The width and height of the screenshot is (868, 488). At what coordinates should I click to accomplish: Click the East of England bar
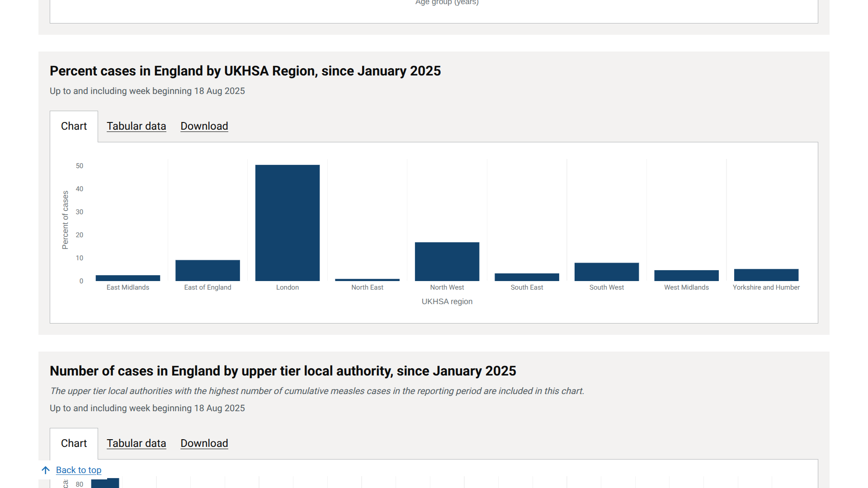(208, 270)
